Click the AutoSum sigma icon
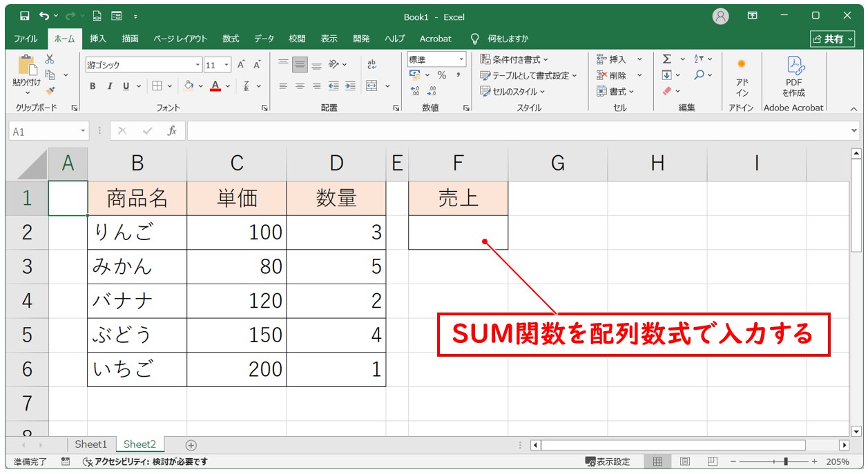Screen dimensions: 868x474 (667, 59)
